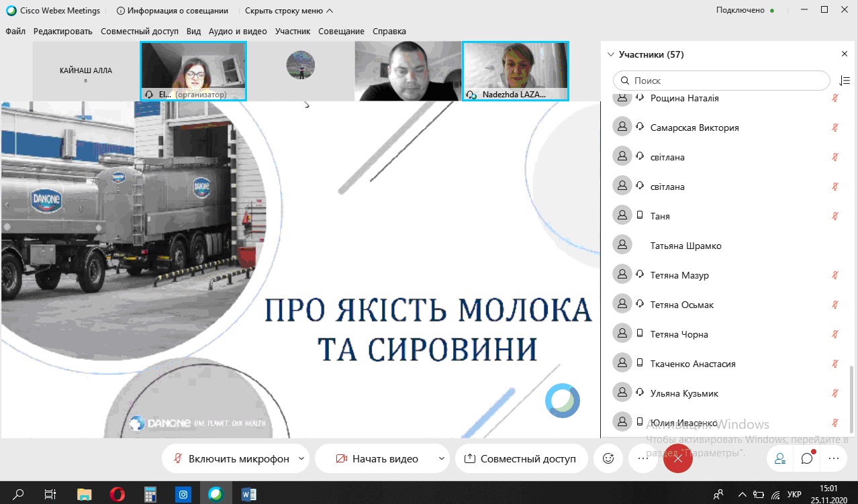
Task: Open File Explorer from the taskbar
Action: [84, 495]
